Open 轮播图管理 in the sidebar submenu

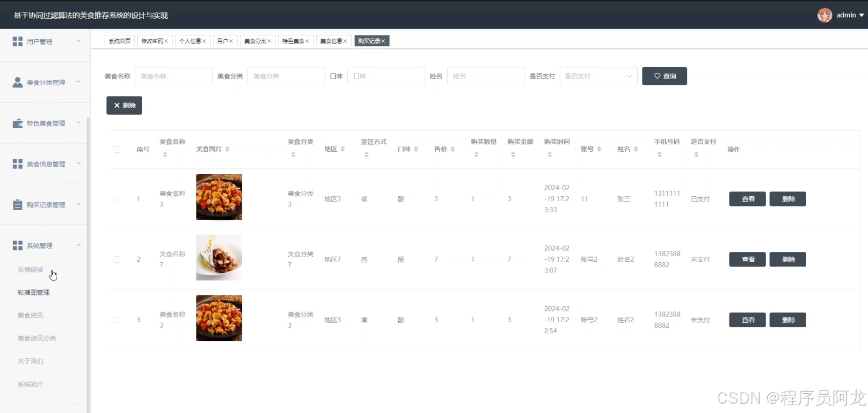[x=34, y=293]
